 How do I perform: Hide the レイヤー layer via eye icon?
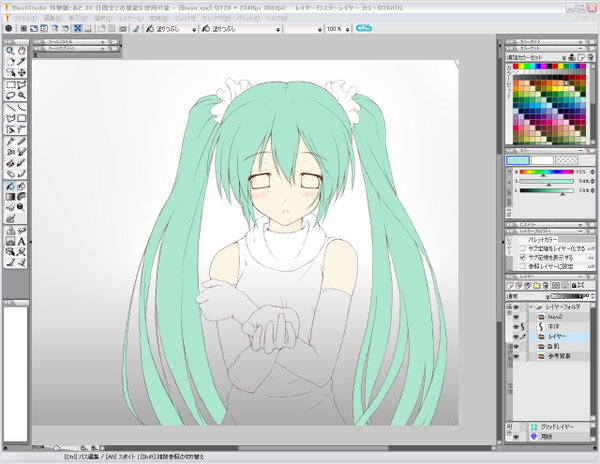pos(516,337)
